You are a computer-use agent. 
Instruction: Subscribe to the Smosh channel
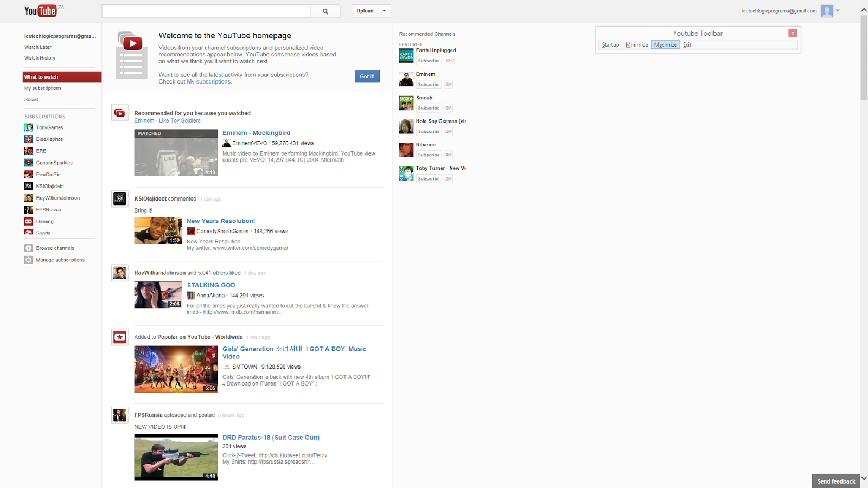[x=428, y=107]
